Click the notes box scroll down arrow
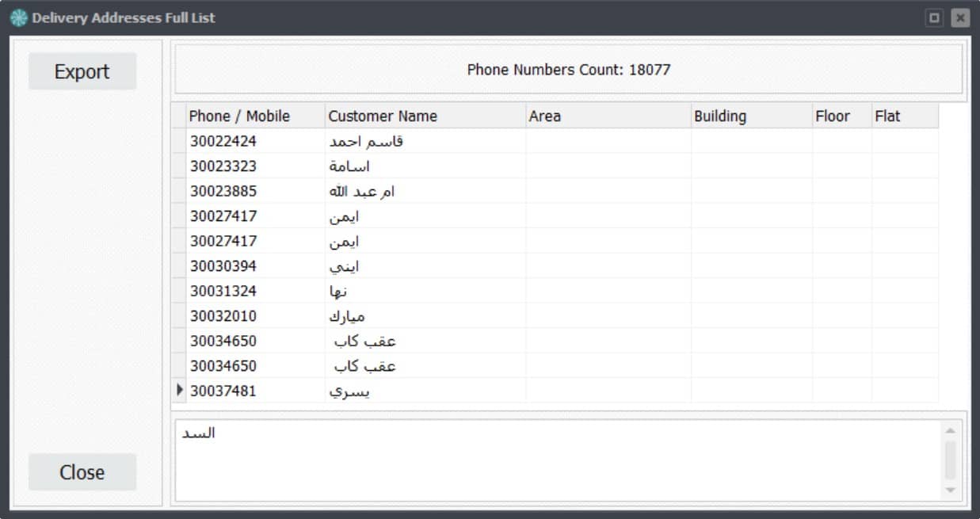980x519 pixels. pos(950,491)
